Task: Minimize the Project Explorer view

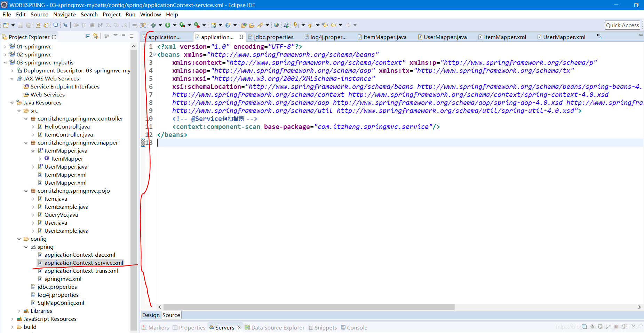Action: point(123,36)
